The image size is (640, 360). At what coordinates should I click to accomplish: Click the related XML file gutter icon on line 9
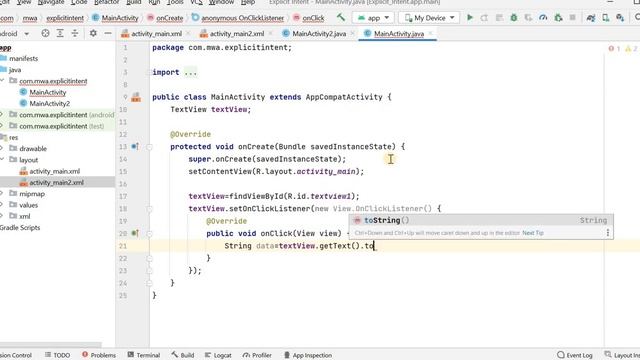point(136,97)
